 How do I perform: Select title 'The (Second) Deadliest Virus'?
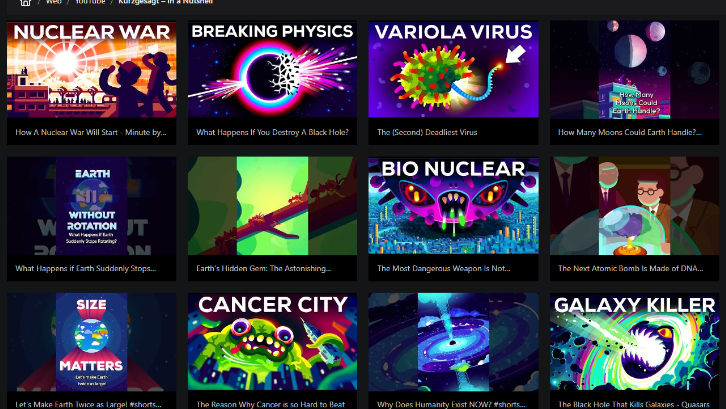[x=427, y=132]
